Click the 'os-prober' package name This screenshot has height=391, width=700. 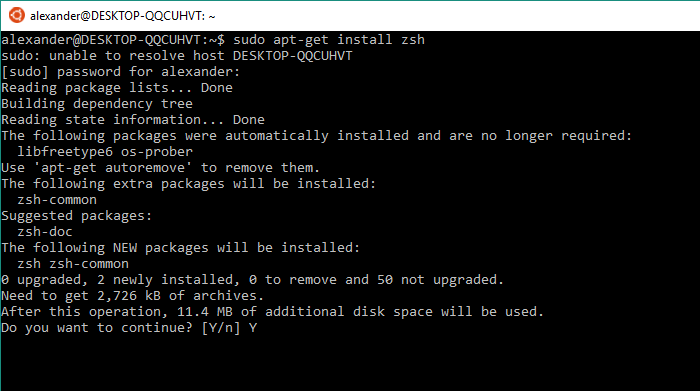coord(157,152)
